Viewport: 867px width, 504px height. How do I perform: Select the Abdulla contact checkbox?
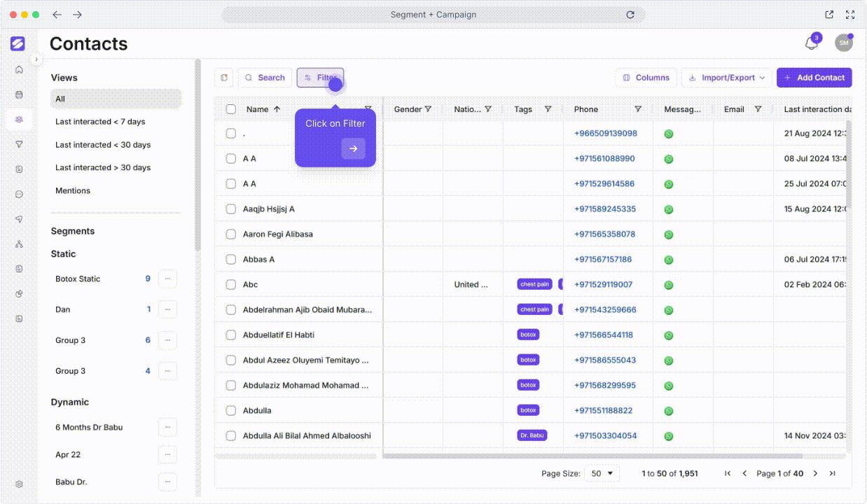point(230,410)
